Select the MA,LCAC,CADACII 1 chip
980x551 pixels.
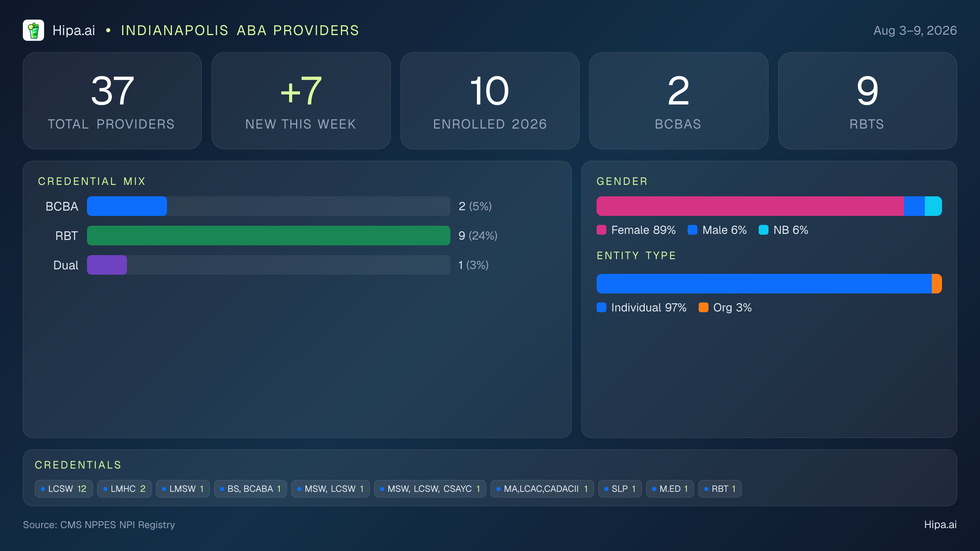coord(542,489)
